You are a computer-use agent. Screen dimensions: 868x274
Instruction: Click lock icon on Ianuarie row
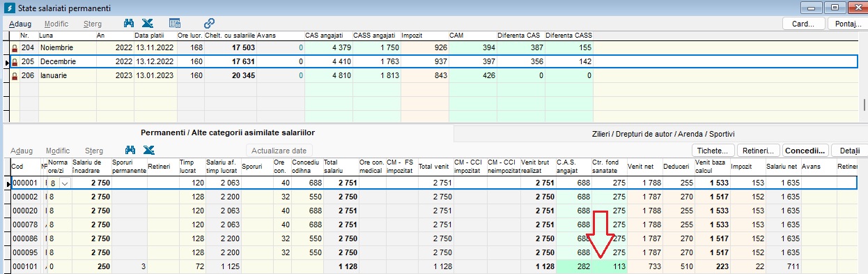[15, 75]
